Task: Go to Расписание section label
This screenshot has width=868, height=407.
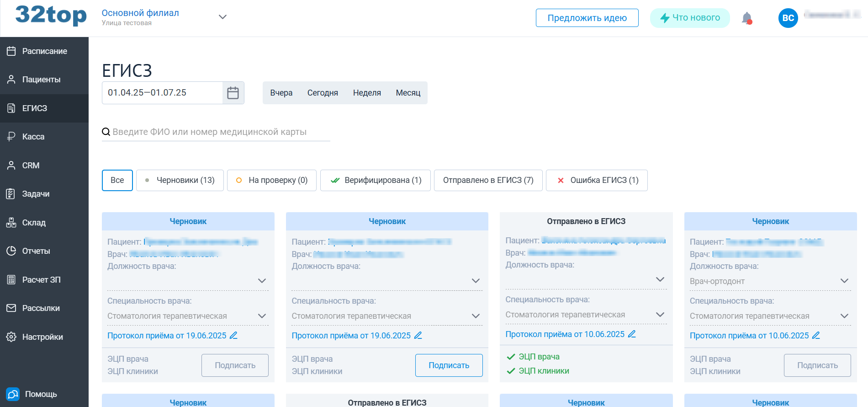Action: tap(45, 51)
